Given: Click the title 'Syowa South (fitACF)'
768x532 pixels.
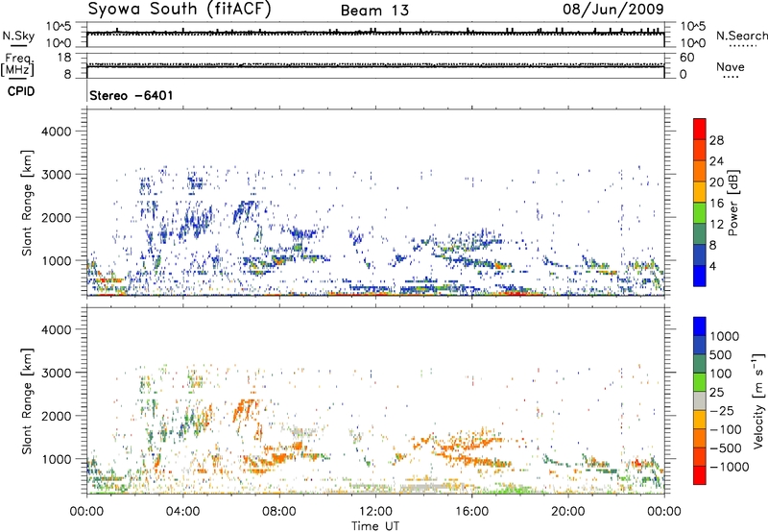Looking at the screenshot, I should coord(180,10).
